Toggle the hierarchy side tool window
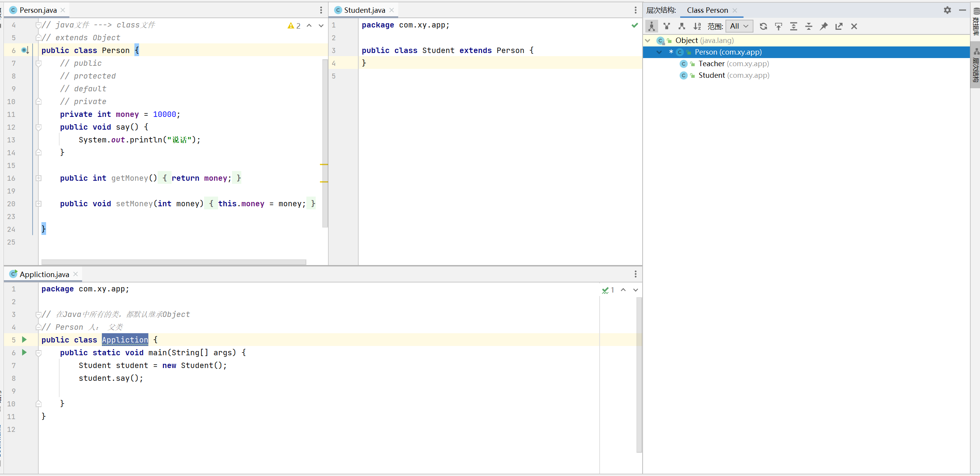 coord(975,66)
